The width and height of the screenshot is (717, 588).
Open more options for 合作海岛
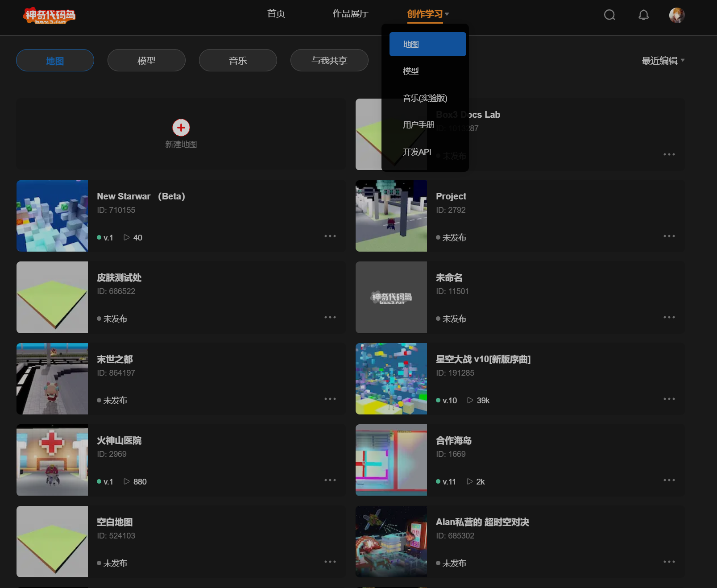669,480
